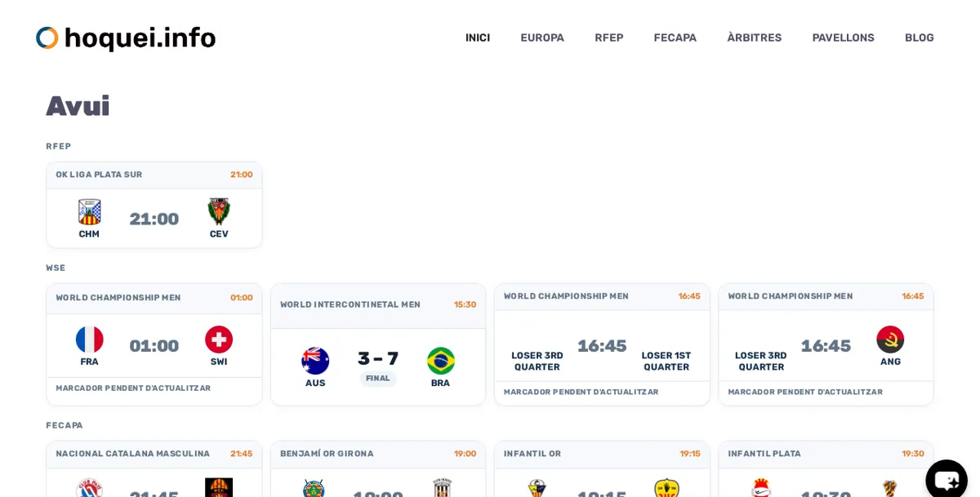Click the Infantil Plata card header

pyautogui.click(x=826, y=455)
